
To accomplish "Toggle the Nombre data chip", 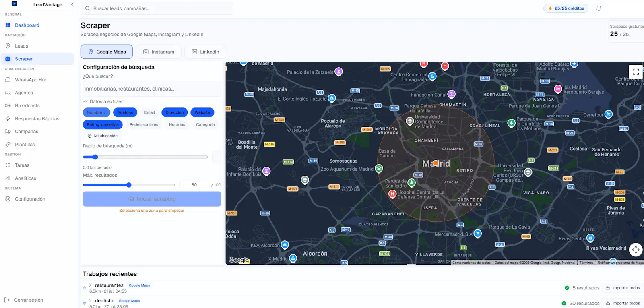I will coord(96,112).
